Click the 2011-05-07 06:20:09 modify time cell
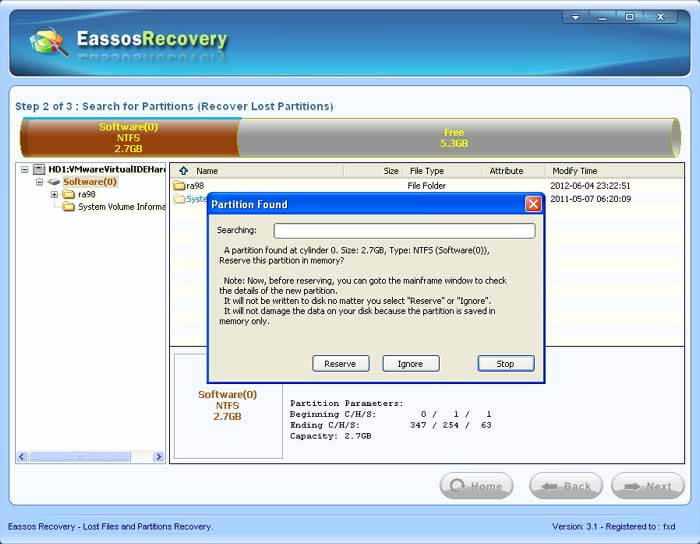 click(x=590, y=199)
